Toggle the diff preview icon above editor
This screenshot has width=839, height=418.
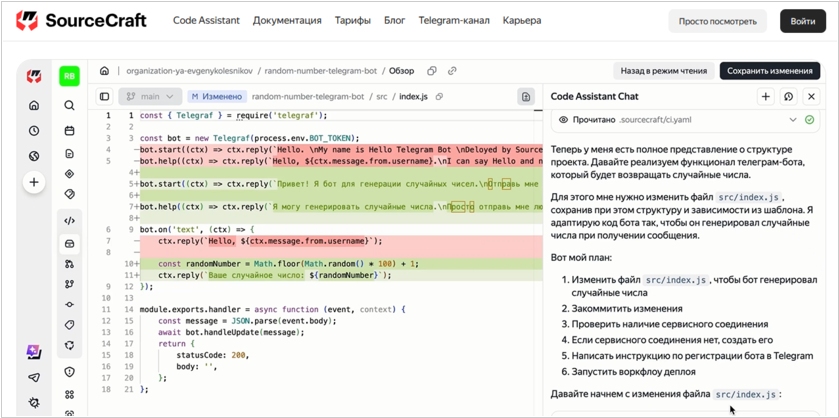pos(526,97)
